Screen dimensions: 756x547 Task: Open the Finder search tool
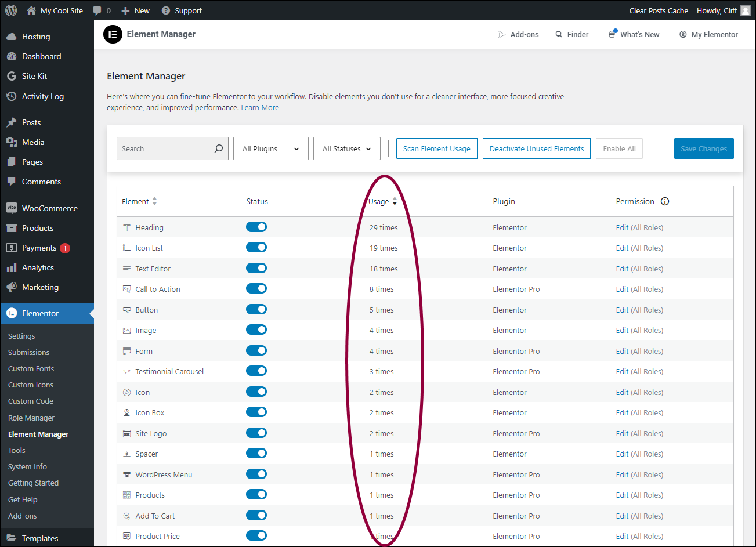[x=572, y=34]
